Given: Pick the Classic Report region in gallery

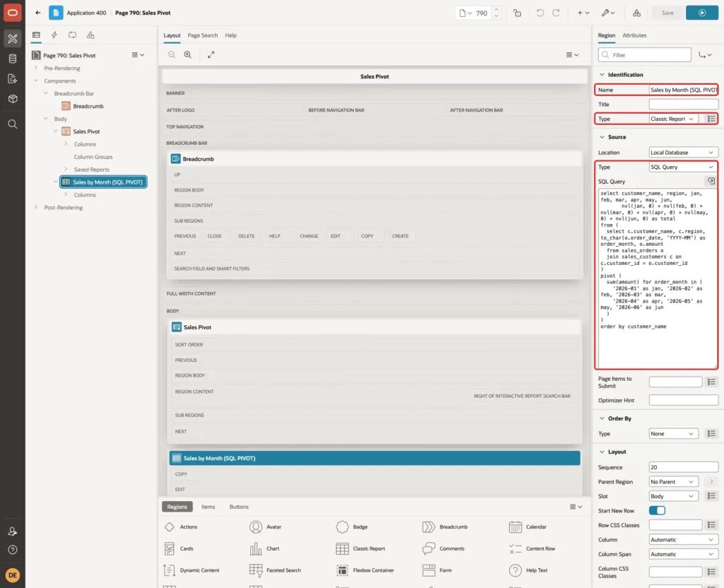Looking at the screenshot, I should click(x=361, y=548).
